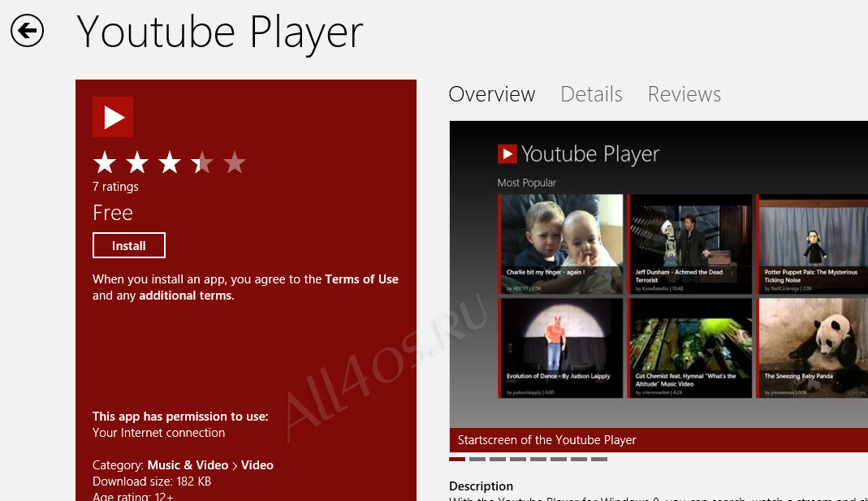Click The Sneezing Baby Panda thumbnail
The image size is (868, 501).
click(812, 348)
